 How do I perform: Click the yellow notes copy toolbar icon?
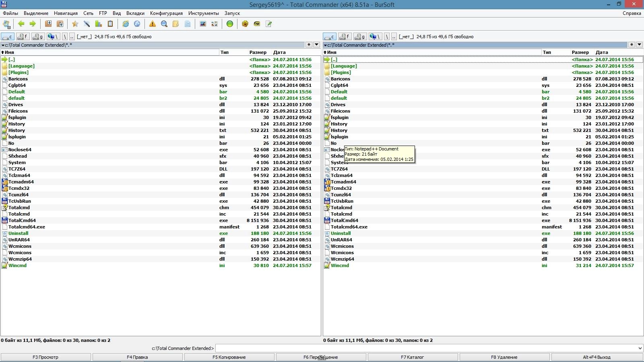click(176, 24)
